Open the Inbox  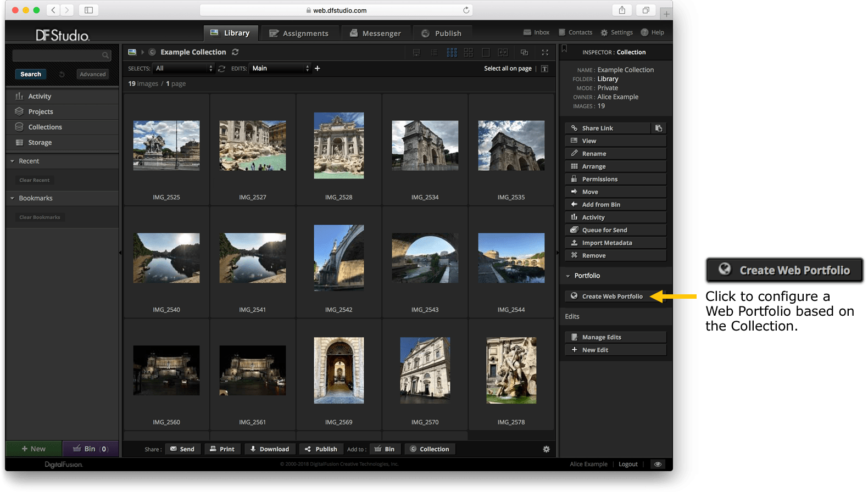pos(536,32)
